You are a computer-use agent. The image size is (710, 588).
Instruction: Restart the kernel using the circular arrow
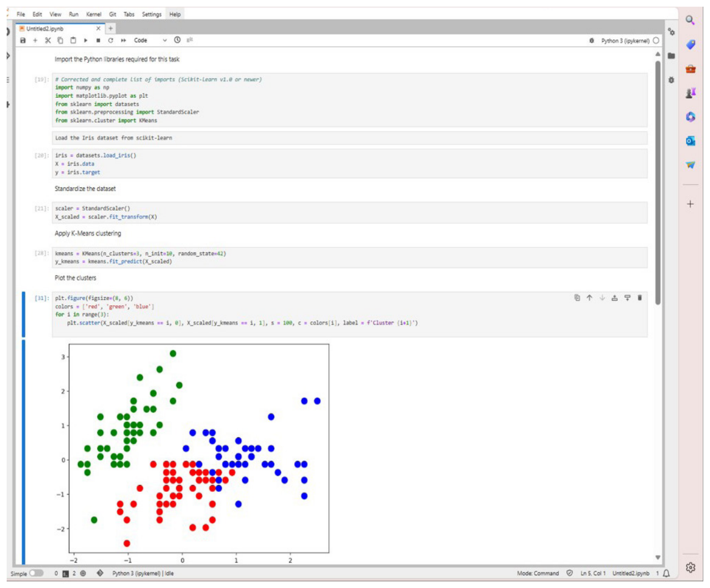tap(111, 41)
